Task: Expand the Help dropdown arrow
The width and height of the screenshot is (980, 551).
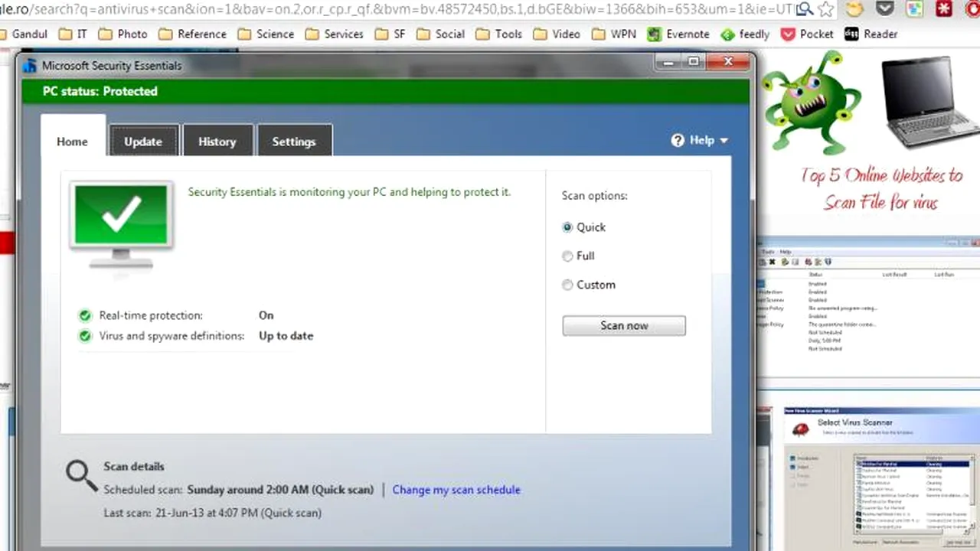Action: pos(724,141)
